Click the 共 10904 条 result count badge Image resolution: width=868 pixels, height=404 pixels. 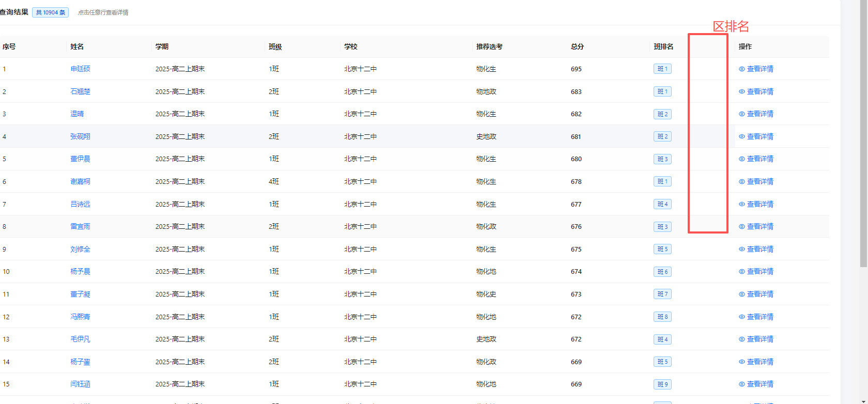(51, 12)
